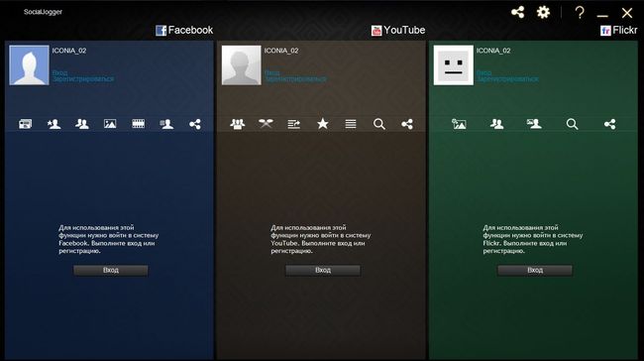Open the Facebook profile card icon
The width and height of the screenshot is (644, 361).
(x=166, y=124)
